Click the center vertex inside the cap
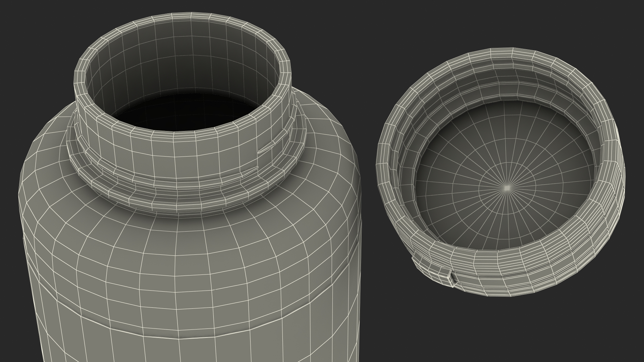644x362 pixels. 508,188
